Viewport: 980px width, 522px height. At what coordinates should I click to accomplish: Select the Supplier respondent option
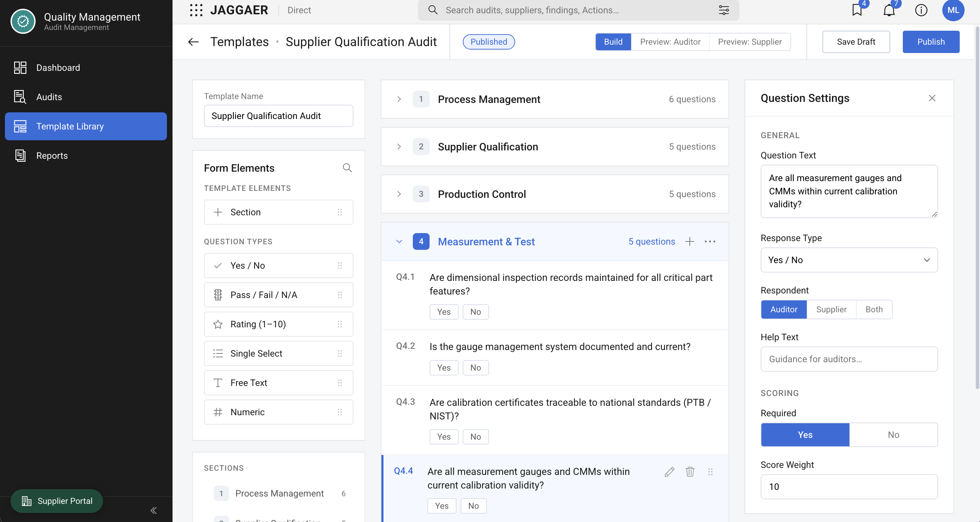pyautogui.click(x=831, y=310)
